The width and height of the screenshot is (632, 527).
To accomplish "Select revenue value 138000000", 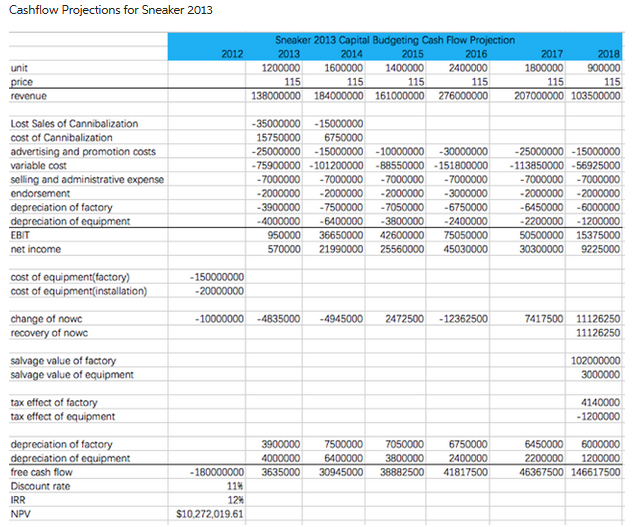I will click(x=276, y=96).
